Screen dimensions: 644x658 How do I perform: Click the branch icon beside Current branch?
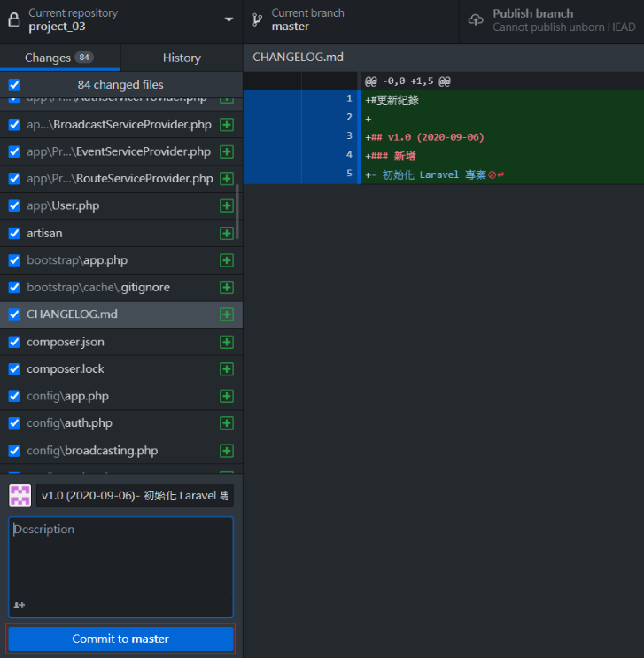pos(257,19)
